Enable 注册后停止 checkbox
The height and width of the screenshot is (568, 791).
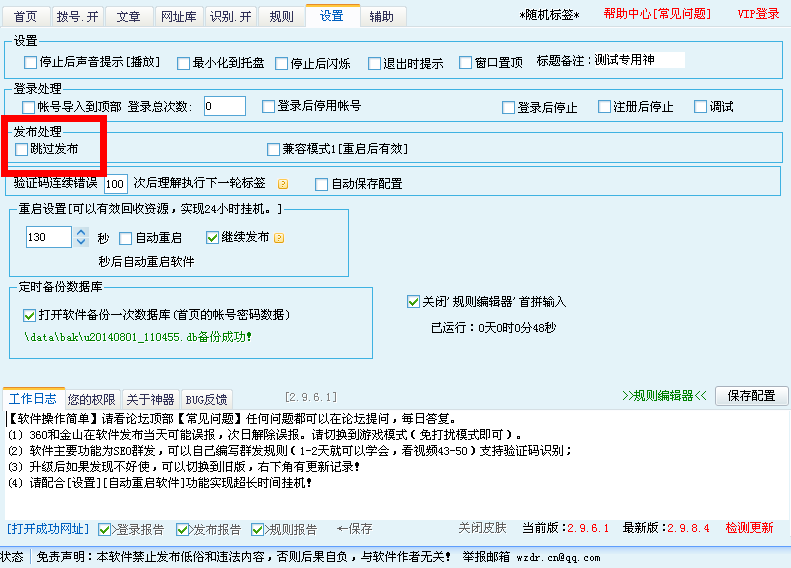604,107
